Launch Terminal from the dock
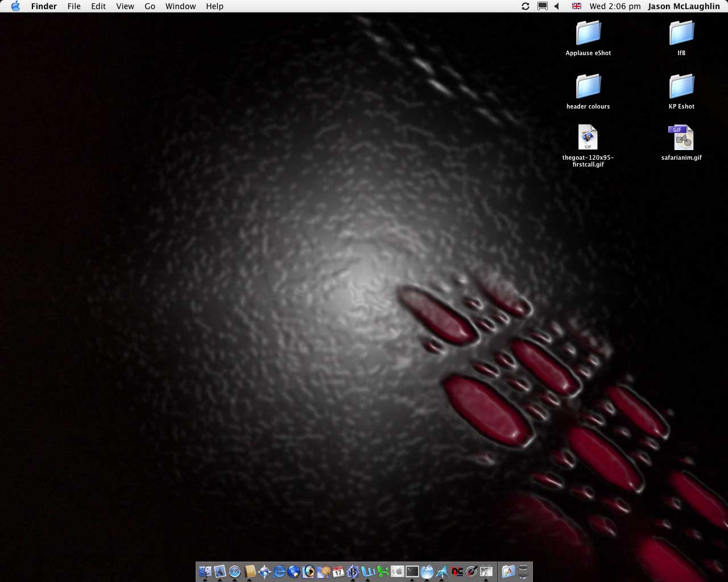 tap(412, 571)
